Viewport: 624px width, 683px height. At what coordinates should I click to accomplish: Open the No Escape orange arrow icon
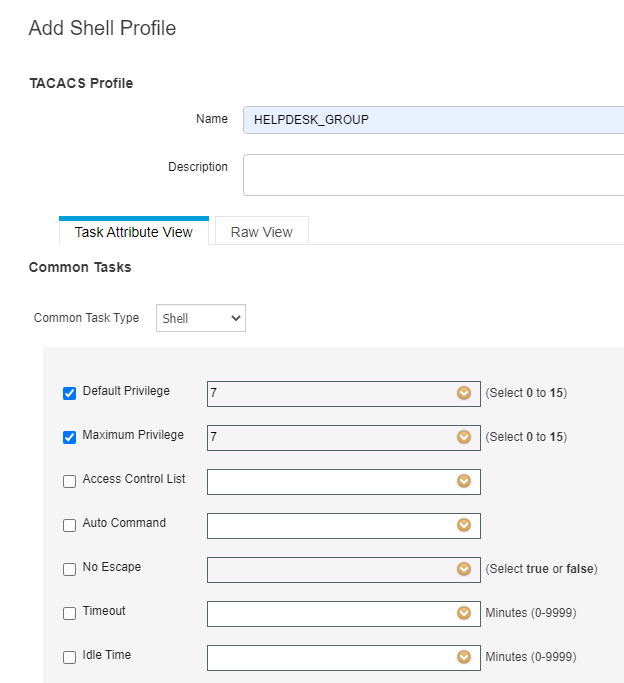pos(464,569)
